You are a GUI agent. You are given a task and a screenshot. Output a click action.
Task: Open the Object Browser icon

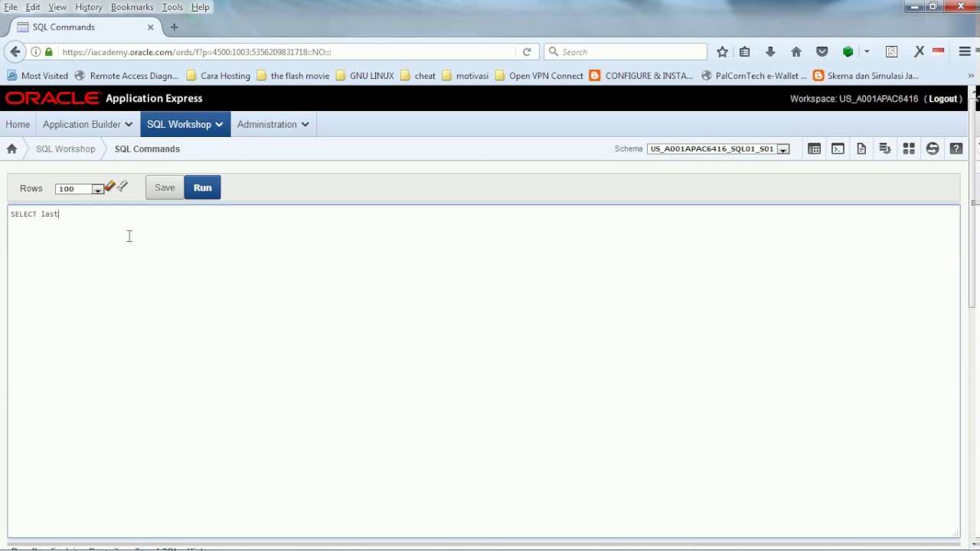(814, 148)
